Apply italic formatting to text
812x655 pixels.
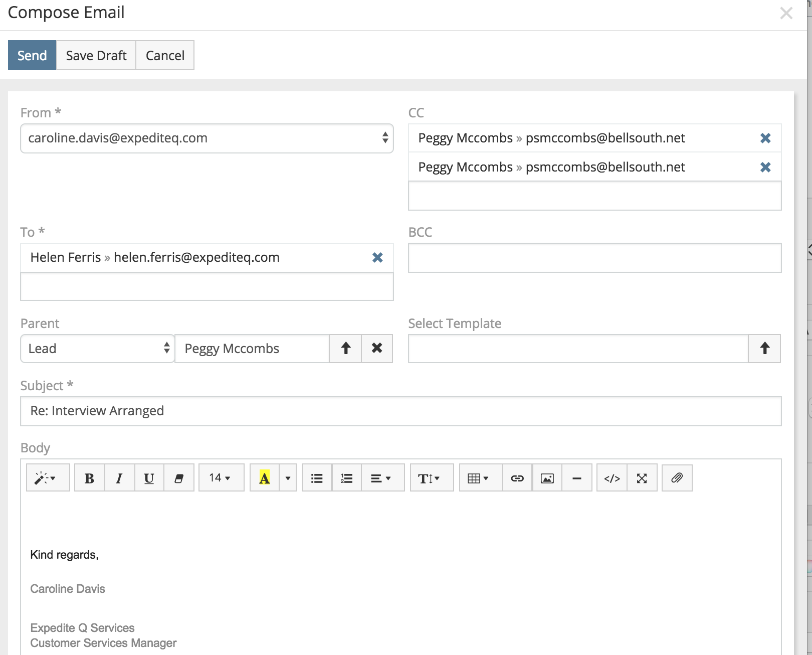point(119,478)
